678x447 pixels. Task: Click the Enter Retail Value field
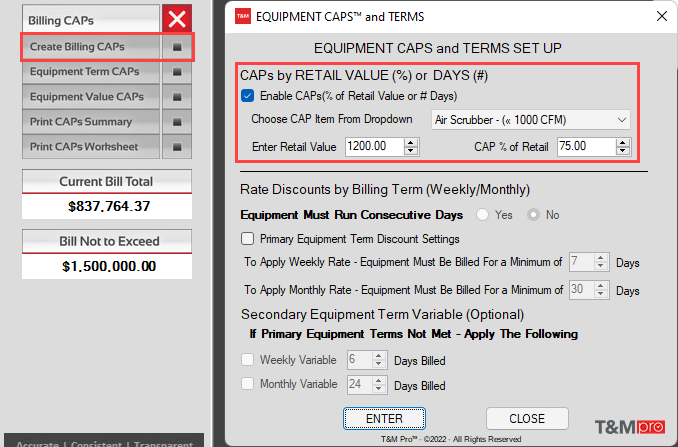tap(374, 147)
